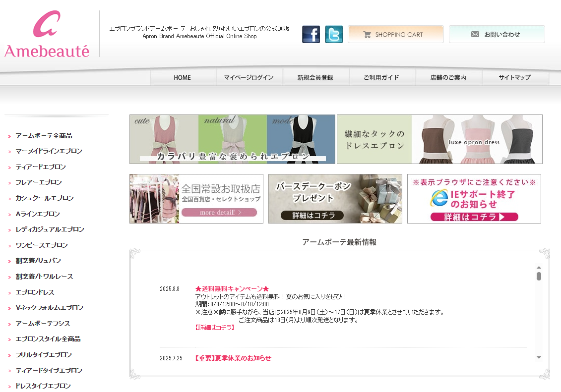Open 【詳細はコチラ】 link in news
This screenshot has width=561, height=392.
pyautogui.click(x=215, y=328)
